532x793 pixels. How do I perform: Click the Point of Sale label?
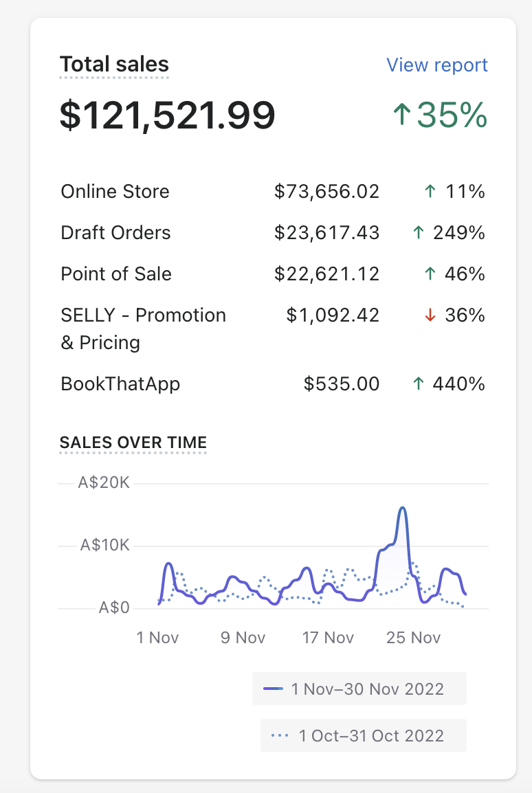point(116,274)
